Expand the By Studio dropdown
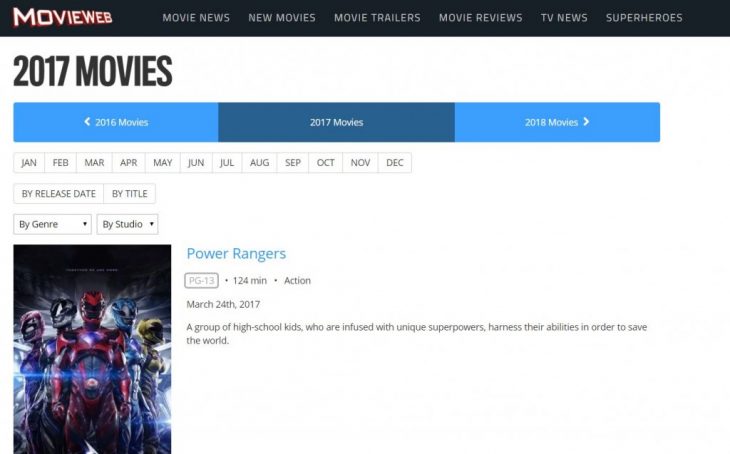 click(127, 224)
